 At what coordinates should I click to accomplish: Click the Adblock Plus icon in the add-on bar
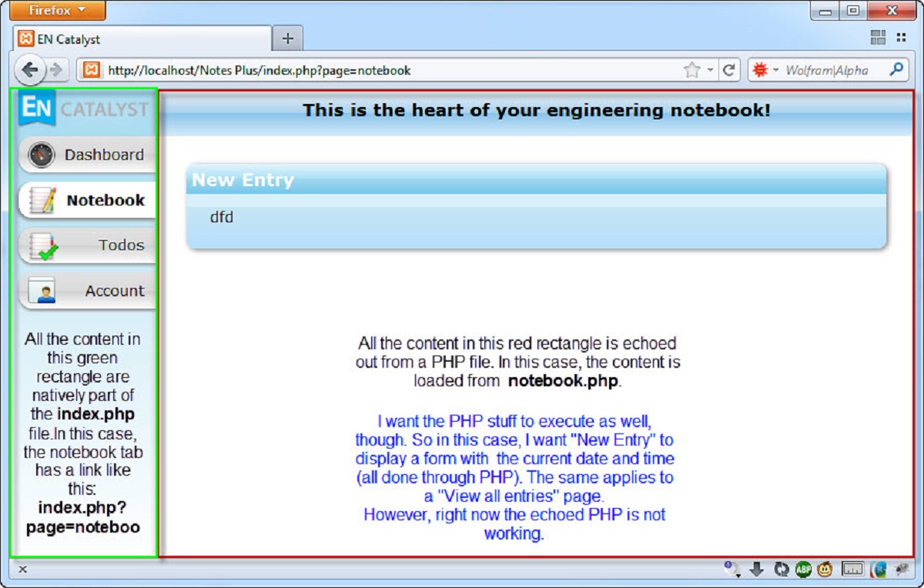(802, 570)
